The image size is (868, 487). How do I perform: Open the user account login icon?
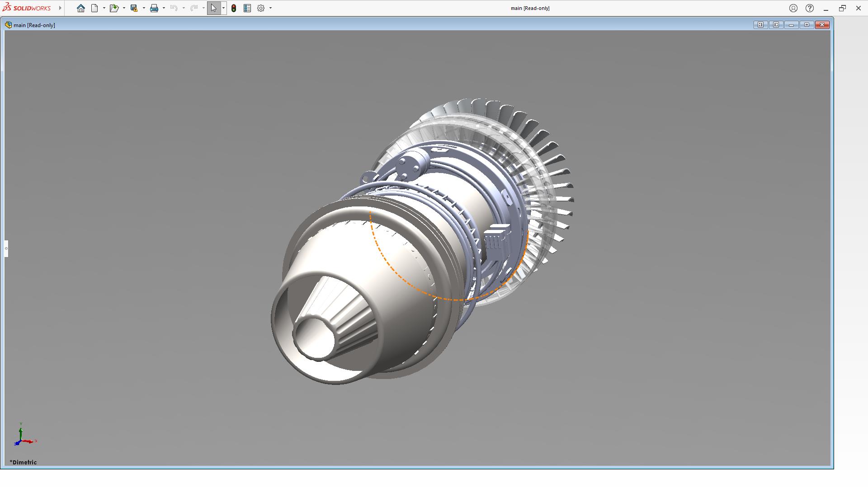tap(793, 8)
